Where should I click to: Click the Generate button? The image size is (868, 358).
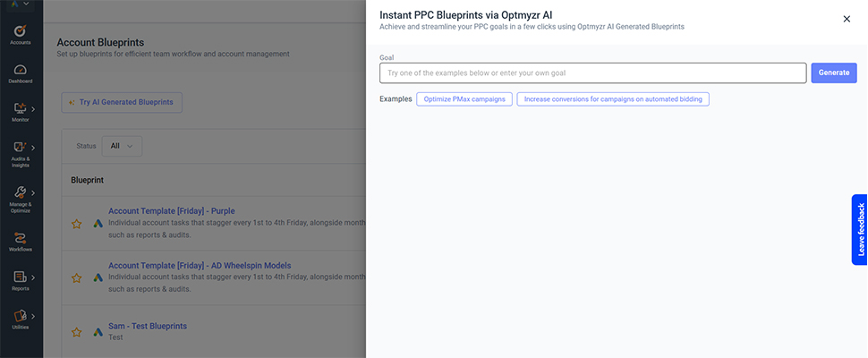[834, 73]
